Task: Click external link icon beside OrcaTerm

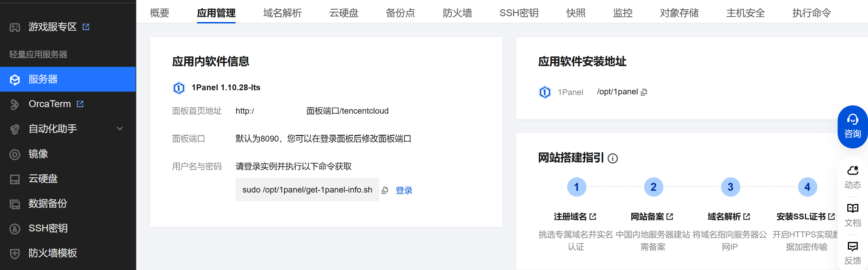Action: click(x=80, y=104)
